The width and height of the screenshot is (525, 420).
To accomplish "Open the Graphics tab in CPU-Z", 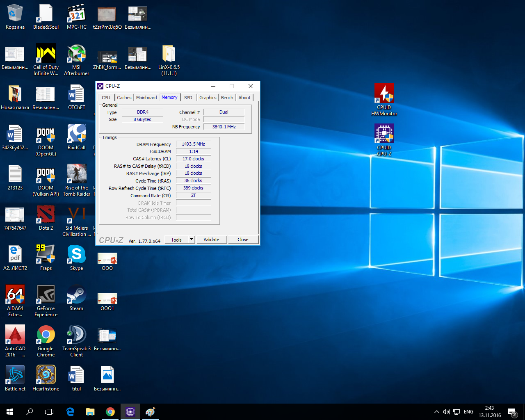I will (208, 98).
